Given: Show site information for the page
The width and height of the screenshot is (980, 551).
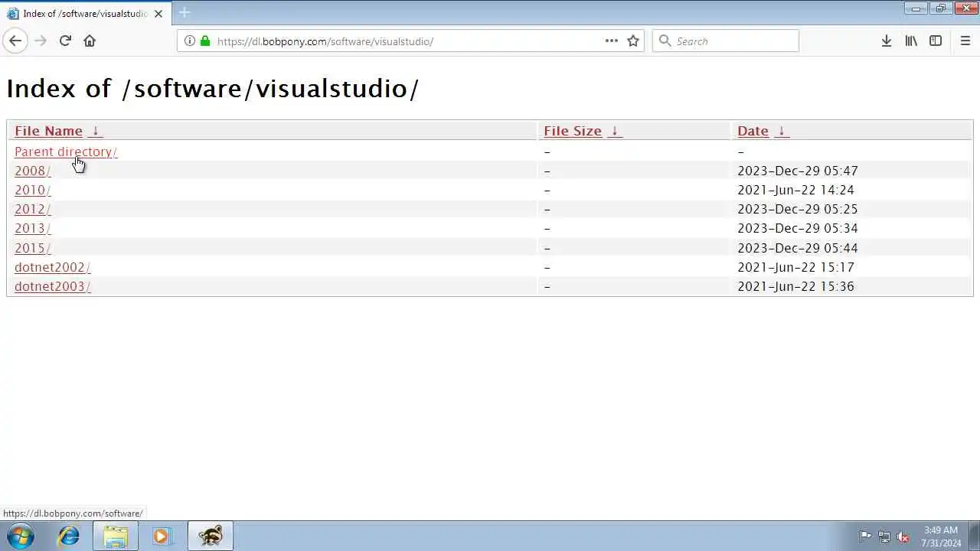Looking at the screenshot, I should pos(189,41).
